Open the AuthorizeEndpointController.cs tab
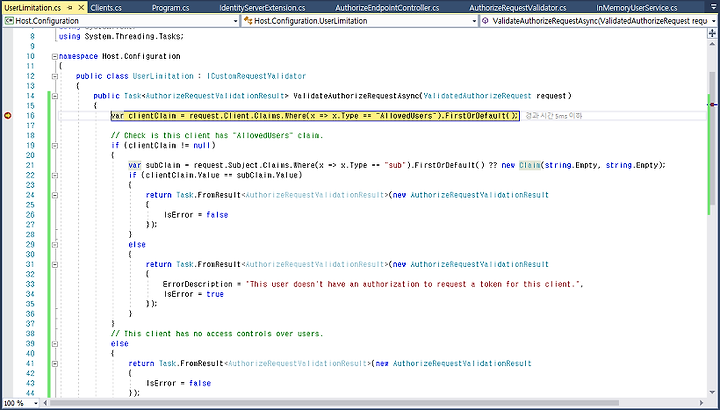The height and width of the screenshot is (410, 720). [387, 8]
